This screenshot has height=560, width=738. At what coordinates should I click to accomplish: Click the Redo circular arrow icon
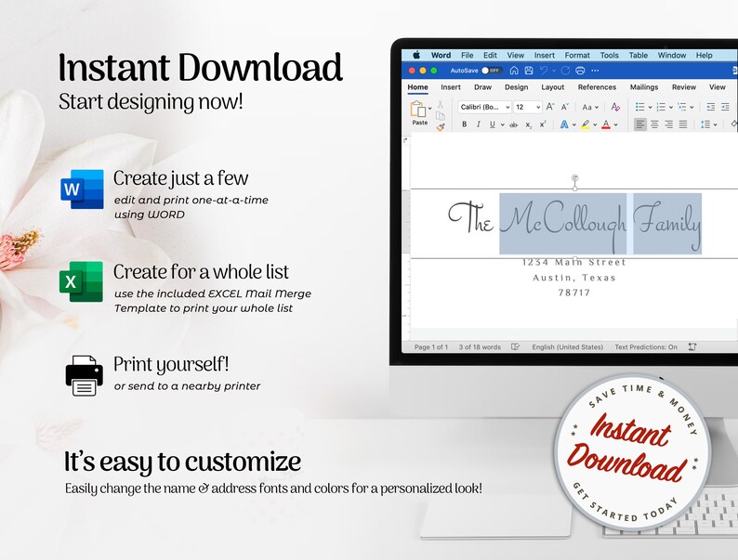pyautogui.click(x=565, y=71)
